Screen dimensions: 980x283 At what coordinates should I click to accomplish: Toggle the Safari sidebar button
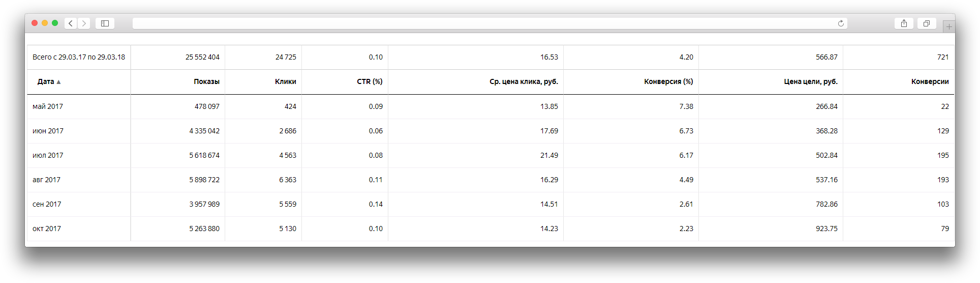105,23
